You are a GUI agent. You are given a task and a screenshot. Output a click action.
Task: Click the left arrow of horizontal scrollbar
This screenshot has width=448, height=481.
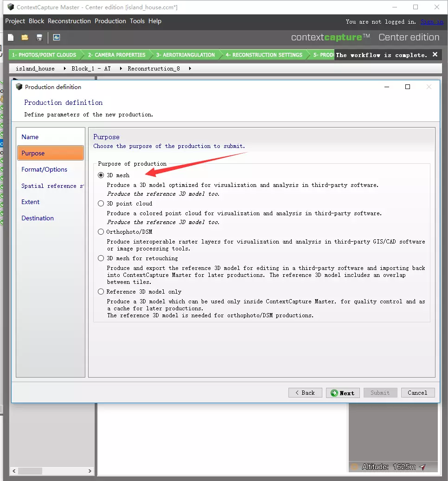(14, 471)
